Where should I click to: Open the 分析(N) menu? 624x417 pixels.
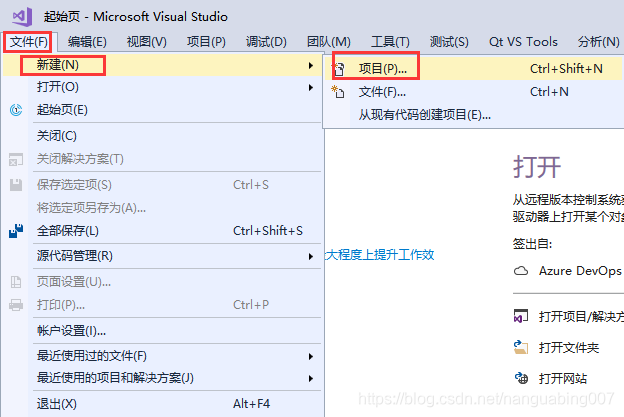tap(599, 42)
